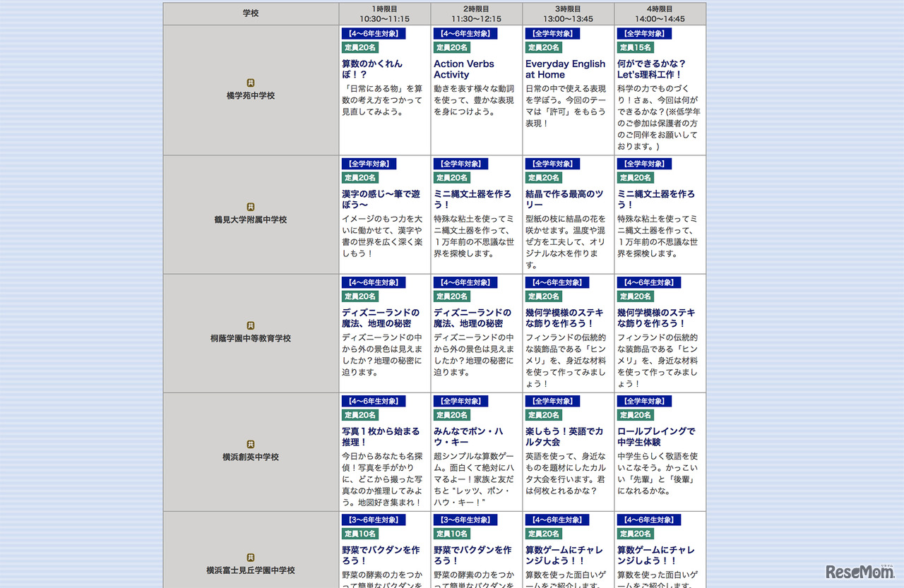Open 結晶で作る最高のツリー class link
Image resolution: width=904 pixels, height=588 pixels.
point(564,199)
